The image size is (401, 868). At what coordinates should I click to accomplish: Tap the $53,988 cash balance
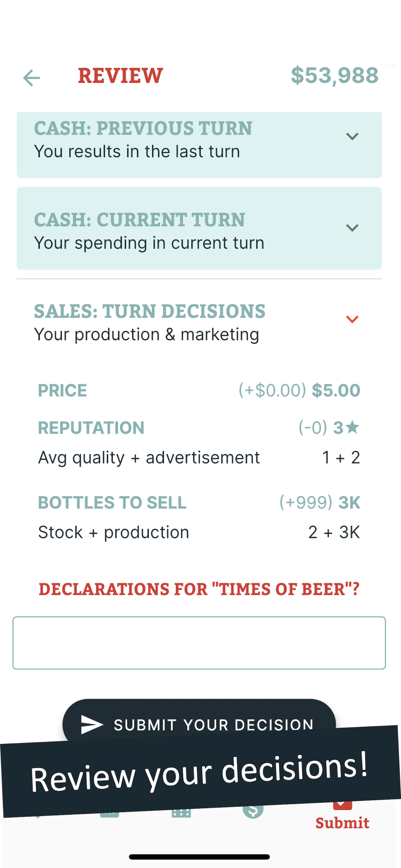point(335,76)
